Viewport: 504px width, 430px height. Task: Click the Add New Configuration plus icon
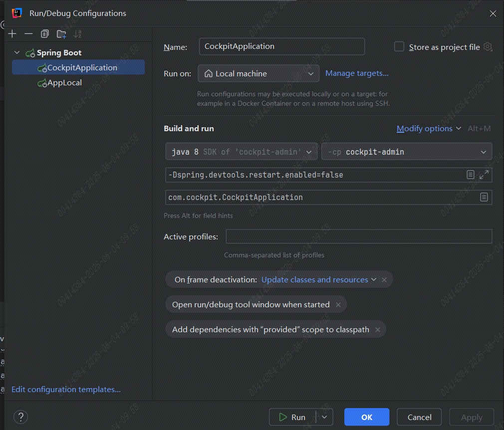point(12,34)
